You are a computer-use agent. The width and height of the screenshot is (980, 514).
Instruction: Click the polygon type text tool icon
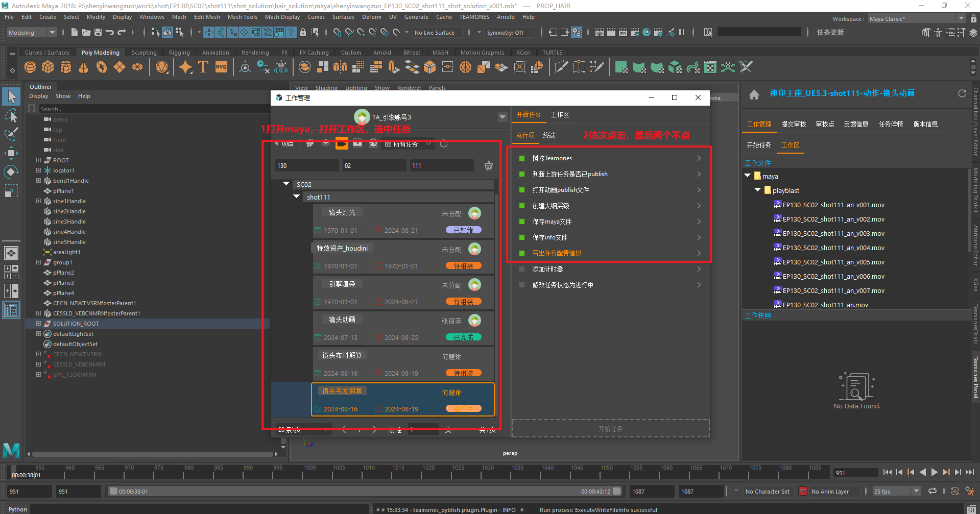tap(203, 67)
